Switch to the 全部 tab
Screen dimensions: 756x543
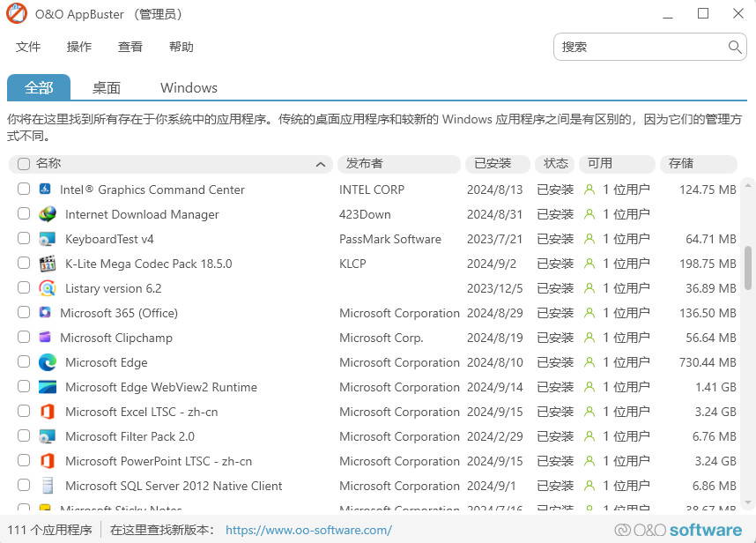coord(39,87)
